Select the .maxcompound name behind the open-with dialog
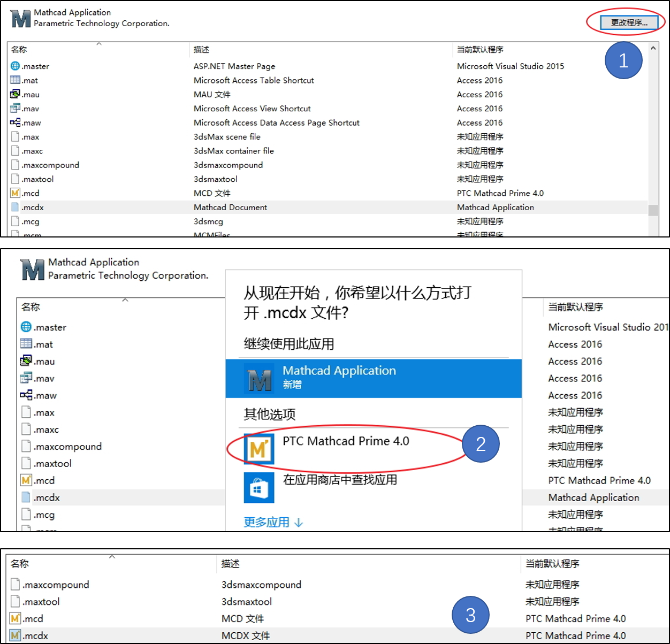This screenshot has height=644, width=670. pos(67,447)
